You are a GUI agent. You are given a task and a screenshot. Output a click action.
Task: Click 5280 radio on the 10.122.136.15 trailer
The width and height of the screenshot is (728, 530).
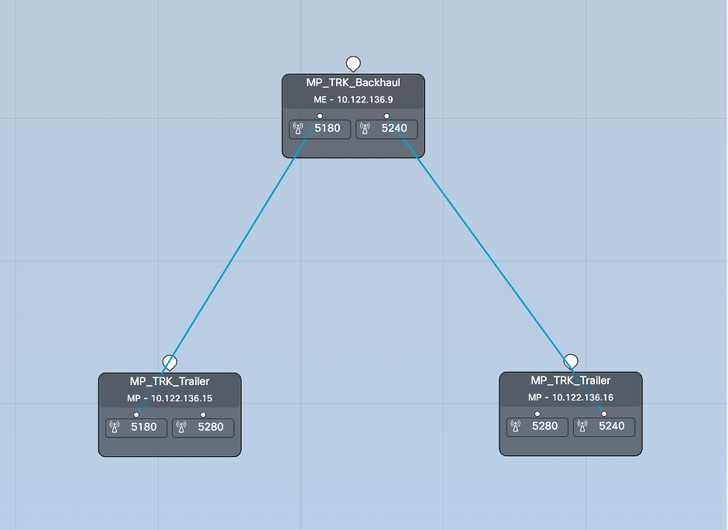click(203, 428)
